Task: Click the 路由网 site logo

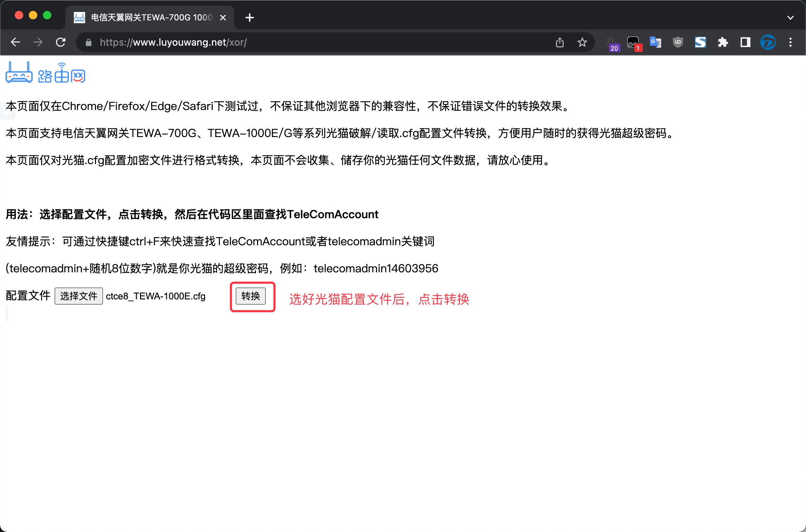Action: pos(46,73)
